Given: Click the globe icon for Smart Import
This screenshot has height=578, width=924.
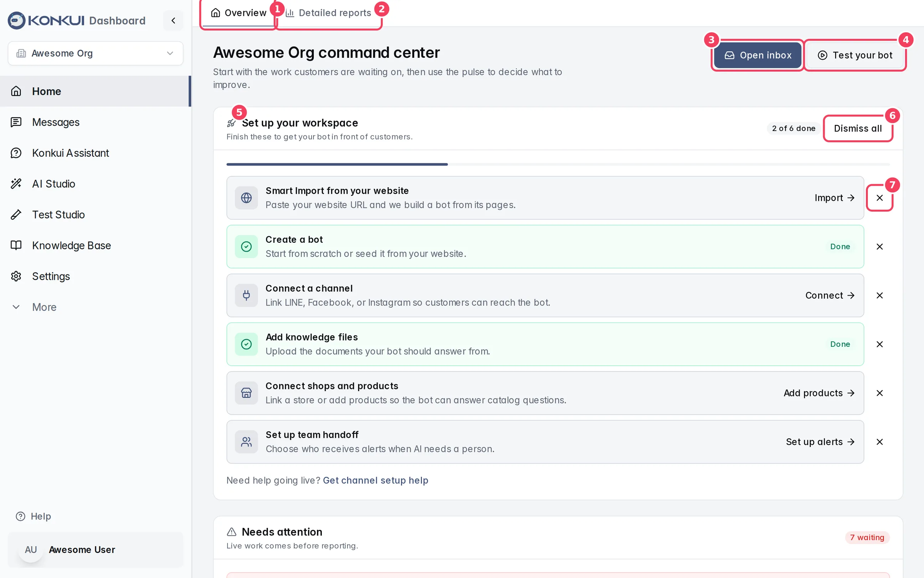Looking at the screenshot, I should point(246,198).
